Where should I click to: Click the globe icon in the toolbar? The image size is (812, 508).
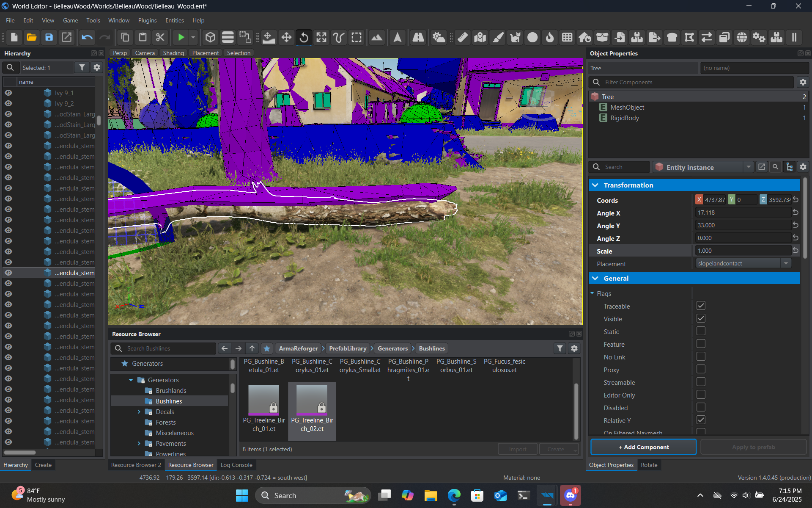click(741, 37)
